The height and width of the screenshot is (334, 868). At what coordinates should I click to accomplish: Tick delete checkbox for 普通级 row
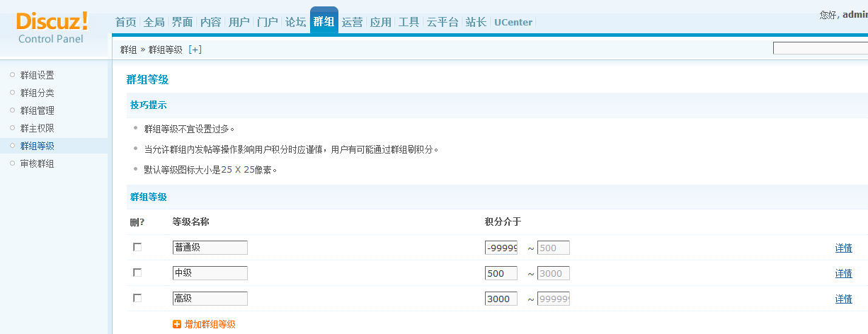click(x=137, y=247)
